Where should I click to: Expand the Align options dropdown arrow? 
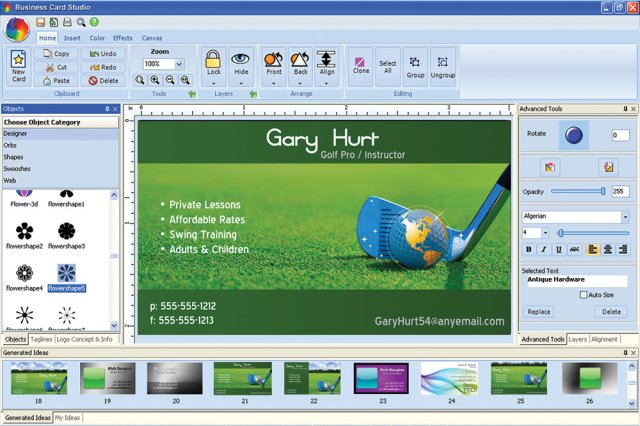click(326, 83)
